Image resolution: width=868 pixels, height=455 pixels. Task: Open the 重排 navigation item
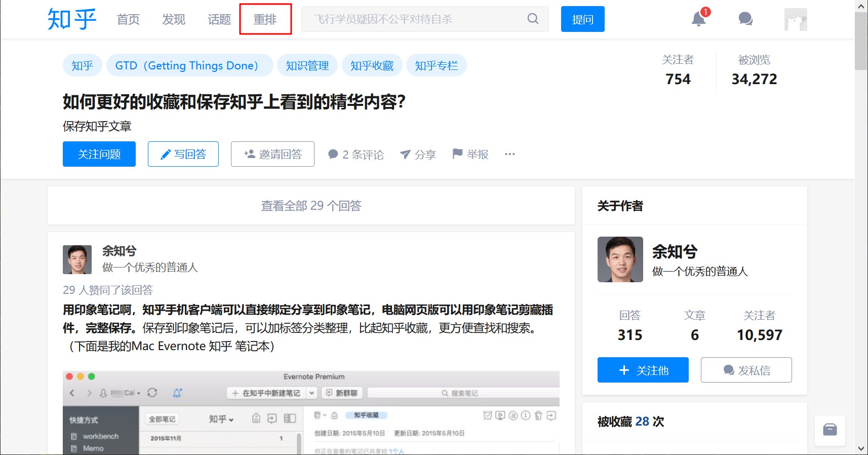click(x=265, y=19)
